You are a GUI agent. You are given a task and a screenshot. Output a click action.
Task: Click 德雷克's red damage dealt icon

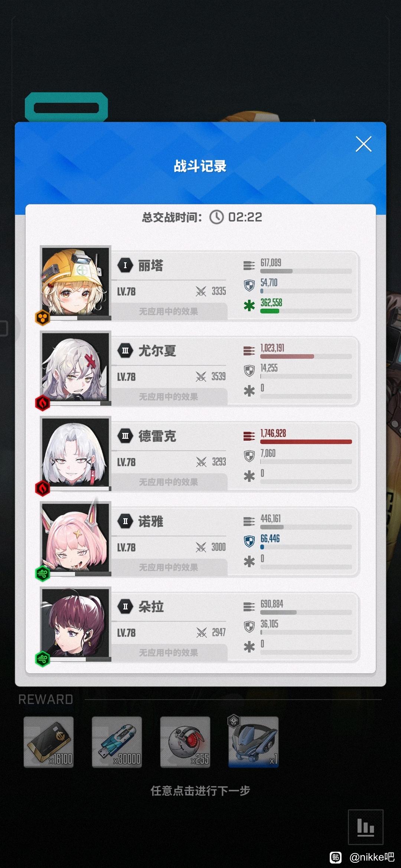coord(249,436)
